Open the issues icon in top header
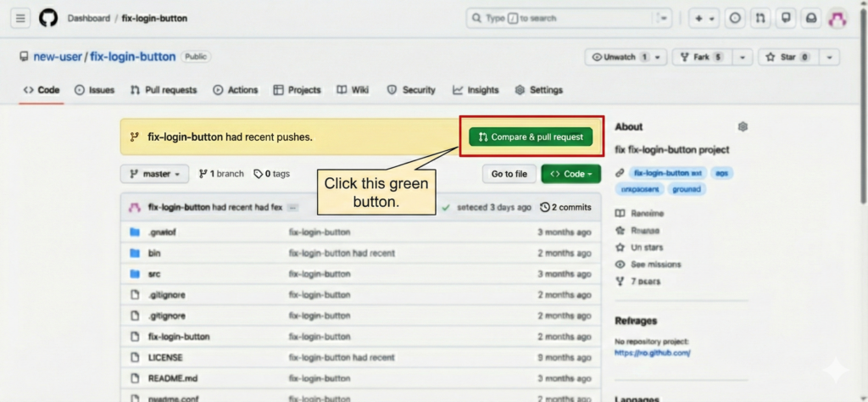Viewport: 868px width, 402px height. [x=735, y=18]
